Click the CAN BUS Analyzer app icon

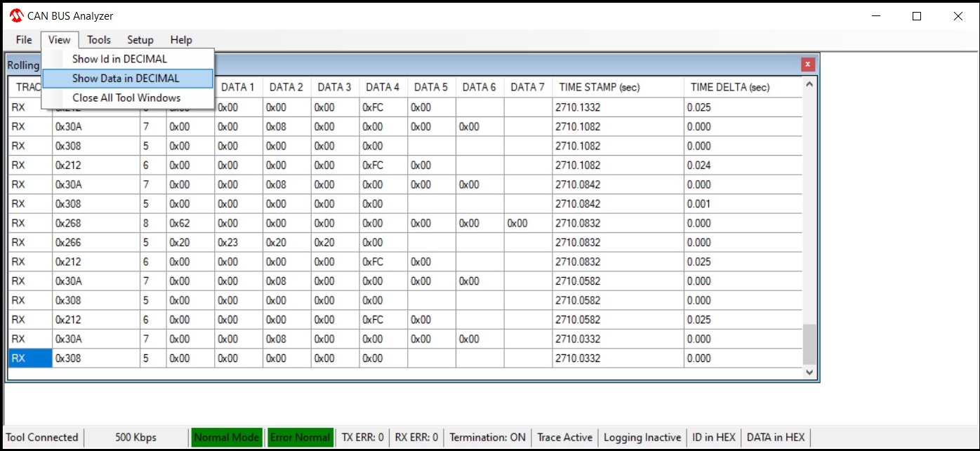(15, 16)
